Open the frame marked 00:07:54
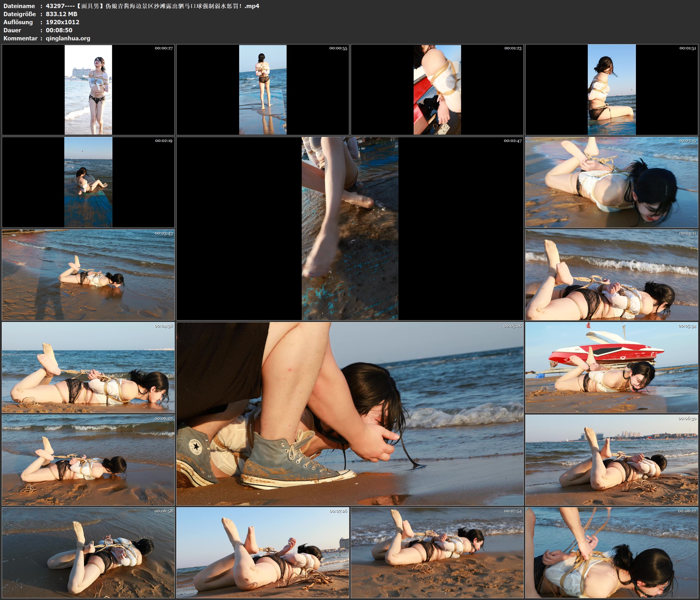This screenshot has width=700, height=600. pos(437,552)
